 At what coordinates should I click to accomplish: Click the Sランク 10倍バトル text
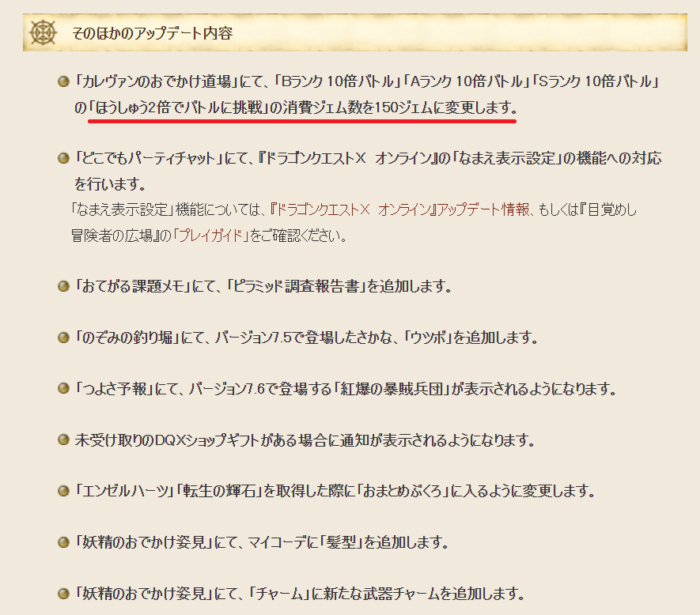click(x=596, y=81)
